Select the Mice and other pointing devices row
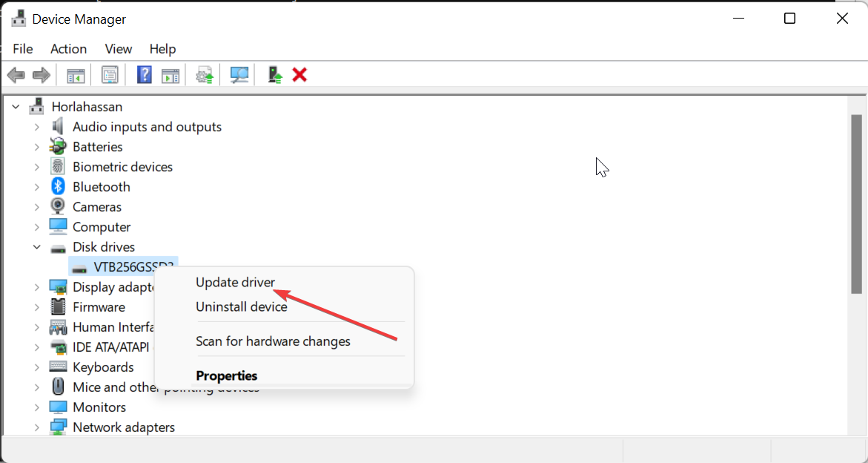Image resolution: width=868 pixels, height=463 pixels. (165, 387)
